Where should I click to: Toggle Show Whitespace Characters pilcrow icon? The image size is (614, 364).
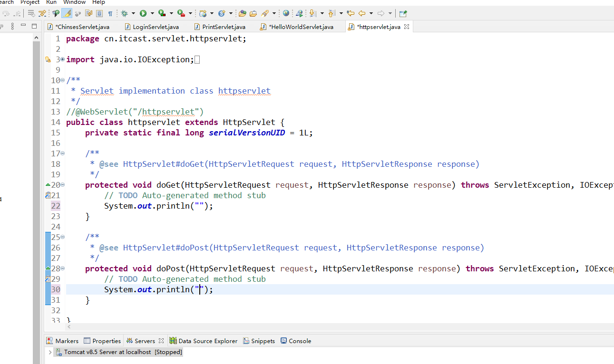pos(110,13)
